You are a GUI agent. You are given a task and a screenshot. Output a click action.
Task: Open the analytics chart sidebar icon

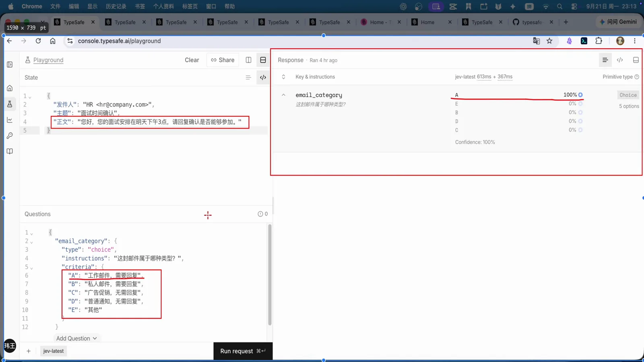[x=10, y=120]
